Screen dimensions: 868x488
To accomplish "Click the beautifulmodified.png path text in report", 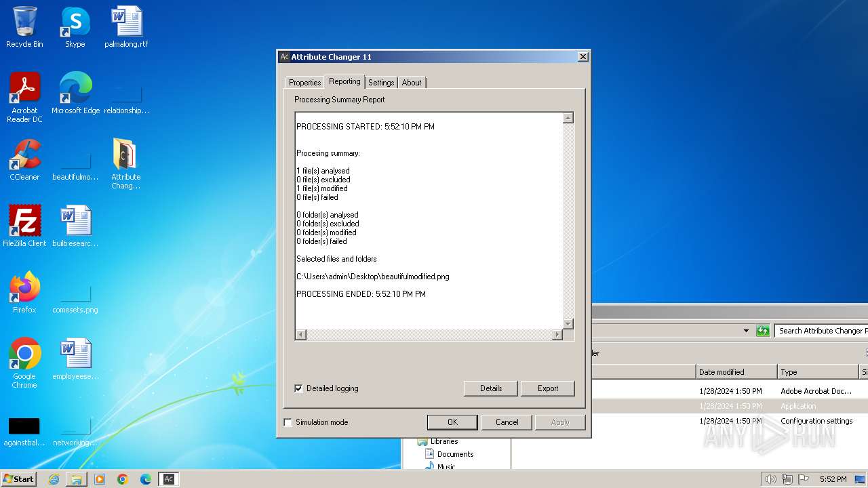I will click(373, 277).
